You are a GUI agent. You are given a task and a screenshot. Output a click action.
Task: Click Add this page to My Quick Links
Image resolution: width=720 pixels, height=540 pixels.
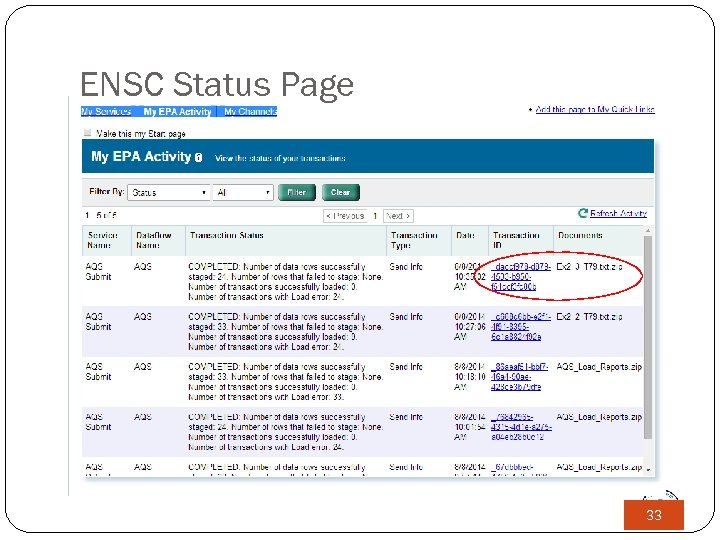coord(595,109)
